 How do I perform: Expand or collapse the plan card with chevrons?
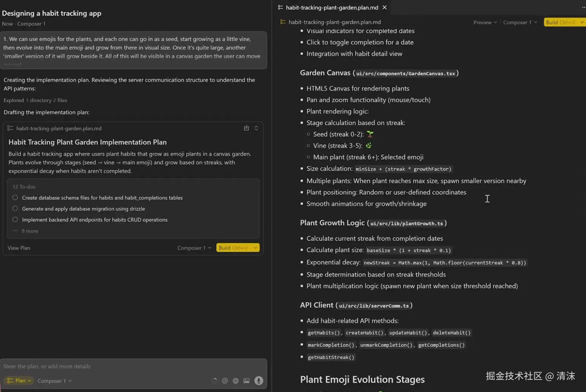[256, 128]
